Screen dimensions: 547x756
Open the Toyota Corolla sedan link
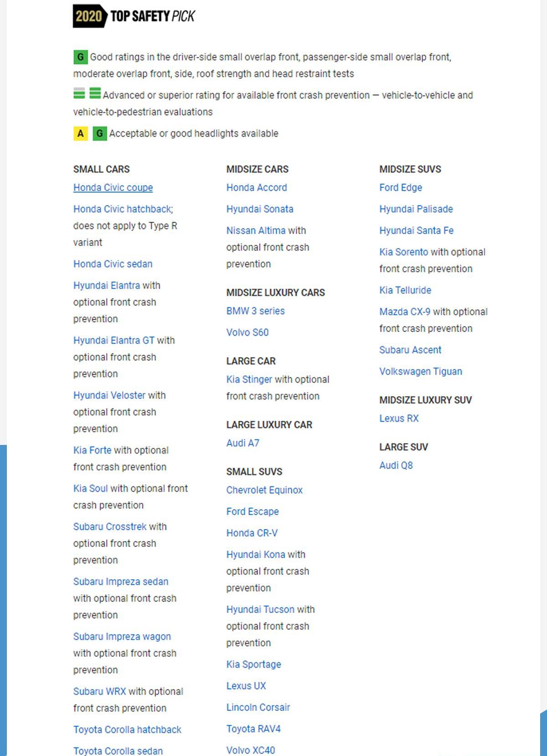(118, 751)
